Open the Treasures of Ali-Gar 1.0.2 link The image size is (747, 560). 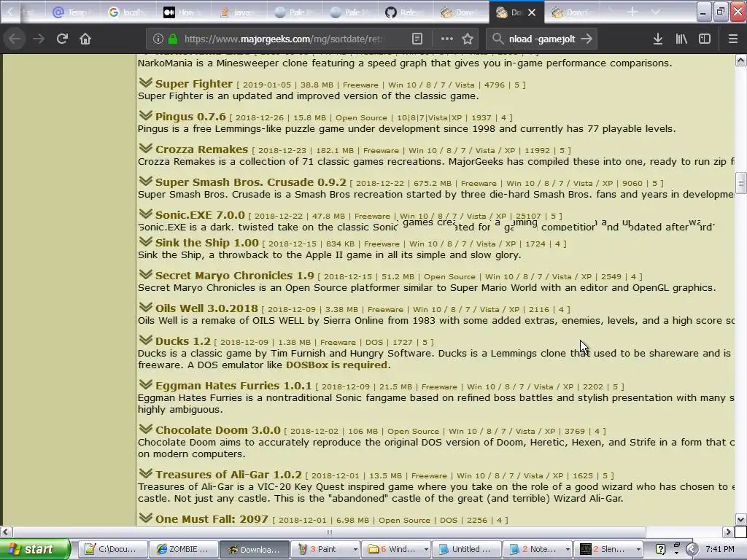[228, 475]
